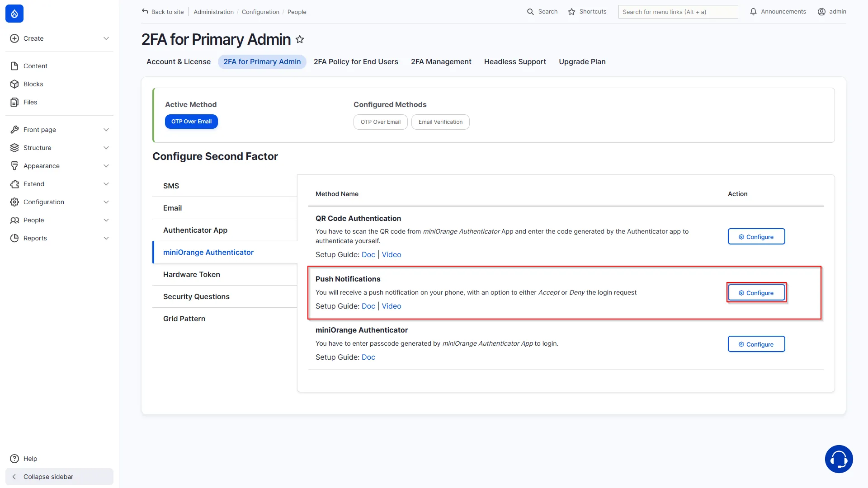Expand the Extend chevron

pos(106,184)
